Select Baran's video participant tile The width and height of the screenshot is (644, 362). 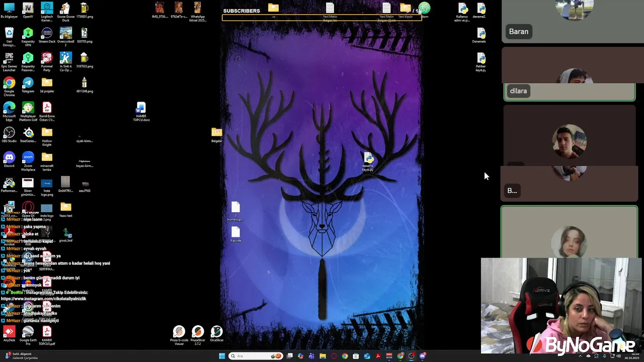[573, 21]
